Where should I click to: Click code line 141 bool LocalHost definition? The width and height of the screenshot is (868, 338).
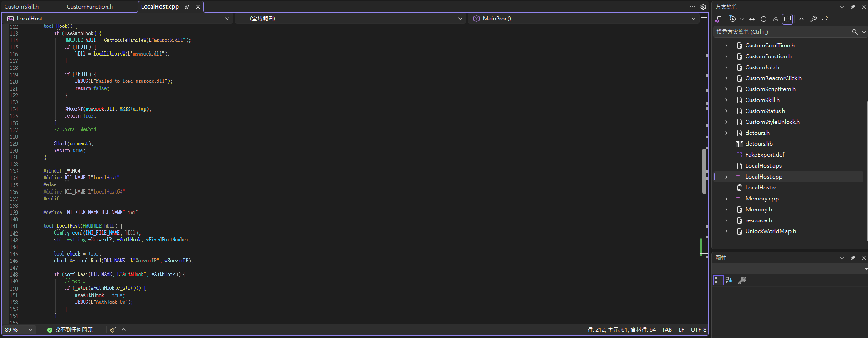click(x=83, y=226)
